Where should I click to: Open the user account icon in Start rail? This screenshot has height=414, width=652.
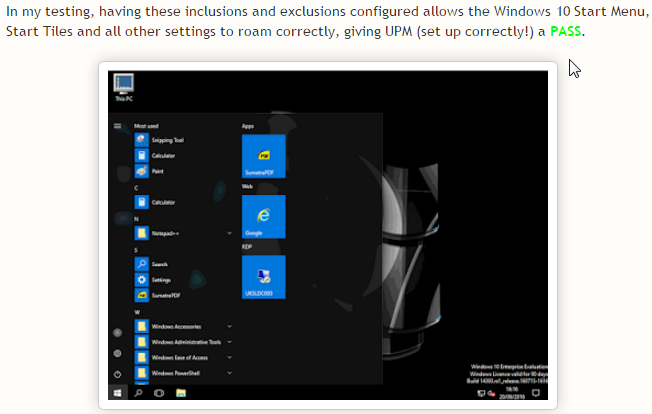(118, 333)
